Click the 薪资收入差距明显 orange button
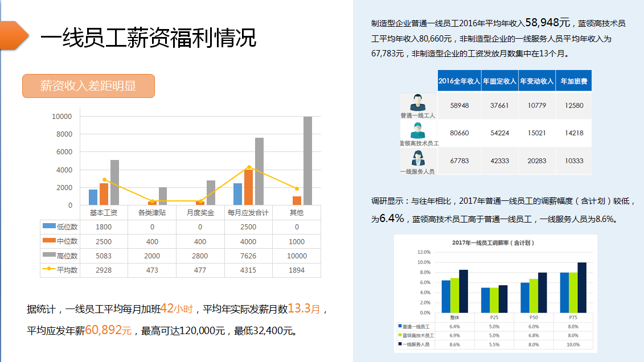This screenshot has width=644, height=362. point(88,86)
